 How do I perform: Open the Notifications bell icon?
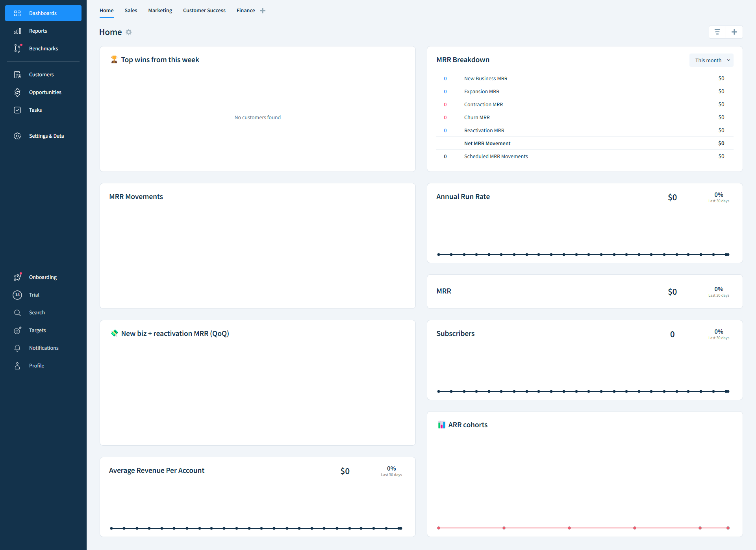[17, 348]
